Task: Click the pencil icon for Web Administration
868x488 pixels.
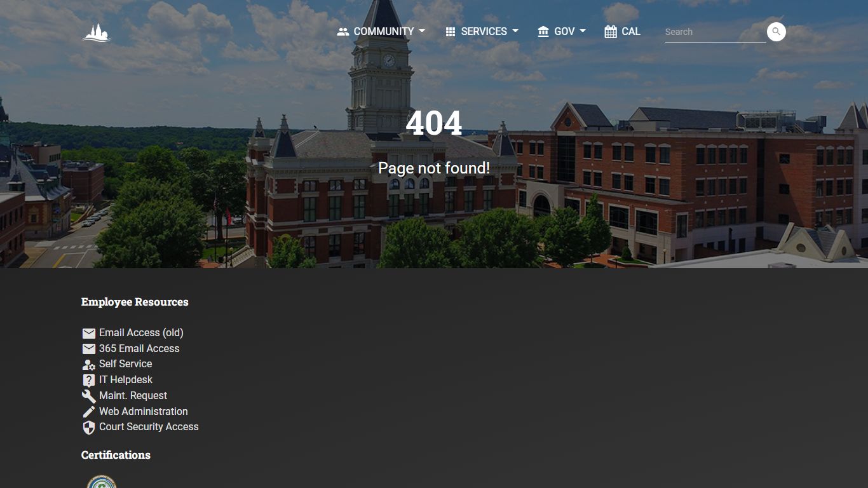Action: pos(89,412)
